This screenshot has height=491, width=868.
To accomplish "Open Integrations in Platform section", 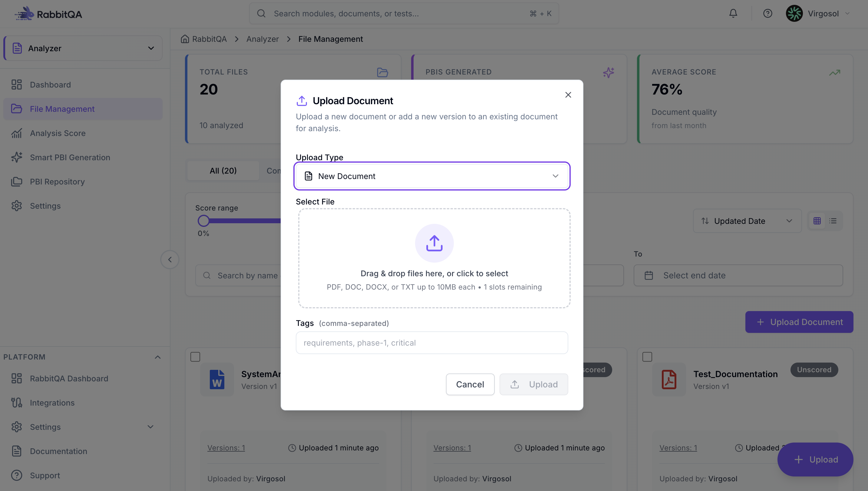I will (83, 403).
